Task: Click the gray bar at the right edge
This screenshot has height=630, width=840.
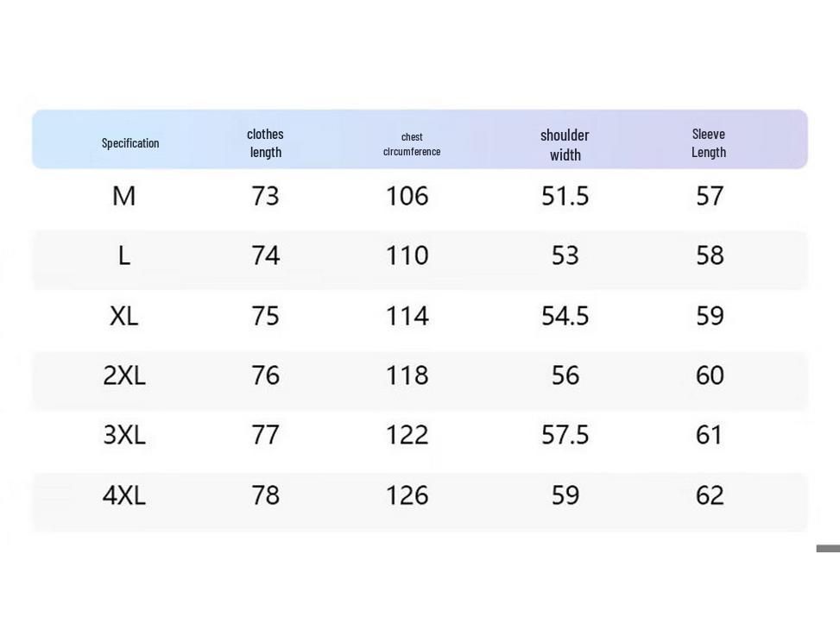Action: [x=828, y=549]
